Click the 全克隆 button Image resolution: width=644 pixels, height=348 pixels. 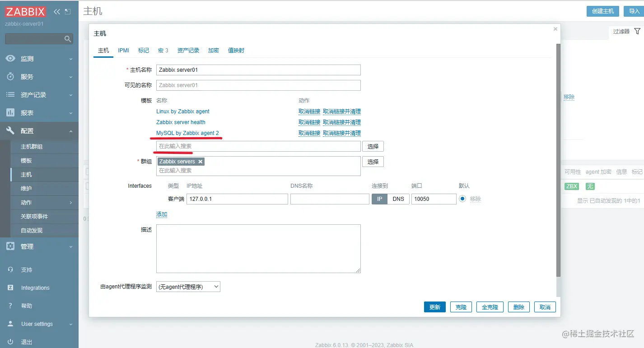pyautogui.click(x=490, y=307)
